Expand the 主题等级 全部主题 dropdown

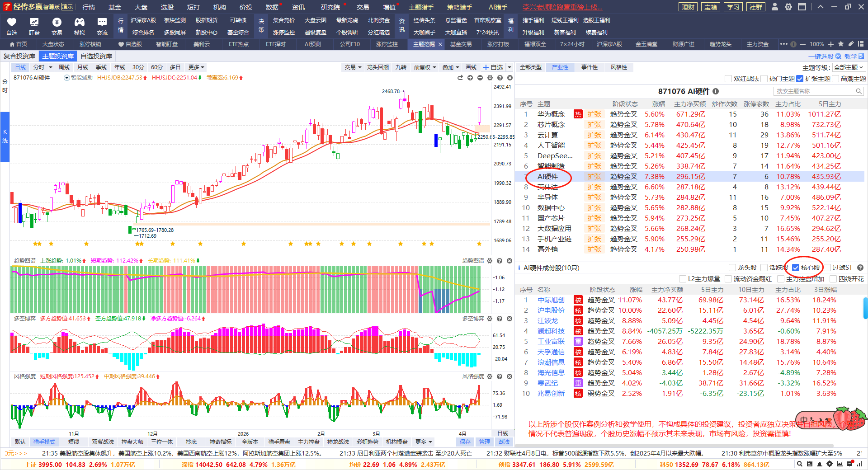tap(849, 67)
